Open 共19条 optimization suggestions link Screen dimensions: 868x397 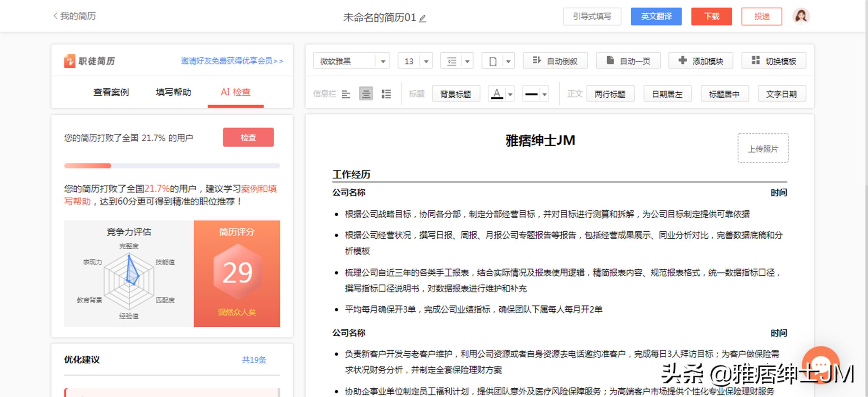point(254,360)
